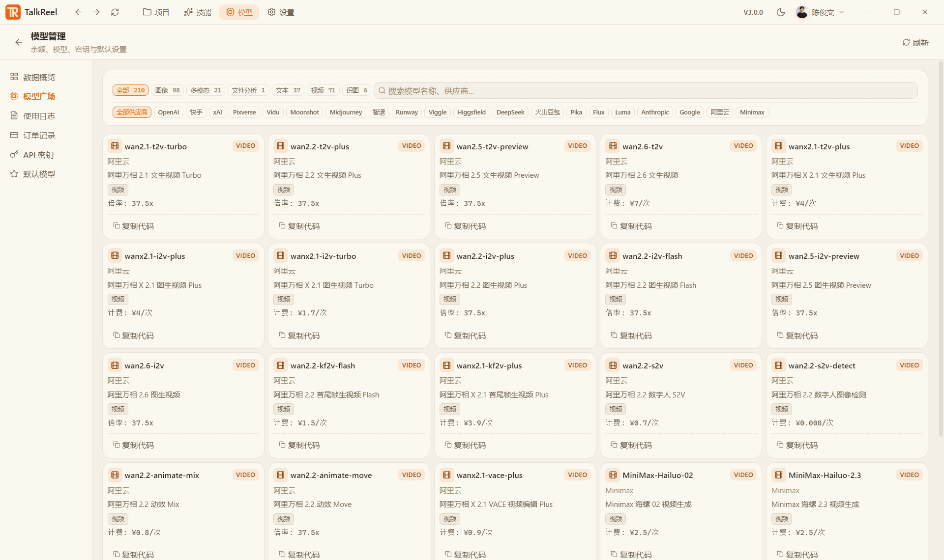The height and width of the screenshot is (560, 944).
Task: Click the film icon of wan2.6-i2v
Action: [115, 365]
